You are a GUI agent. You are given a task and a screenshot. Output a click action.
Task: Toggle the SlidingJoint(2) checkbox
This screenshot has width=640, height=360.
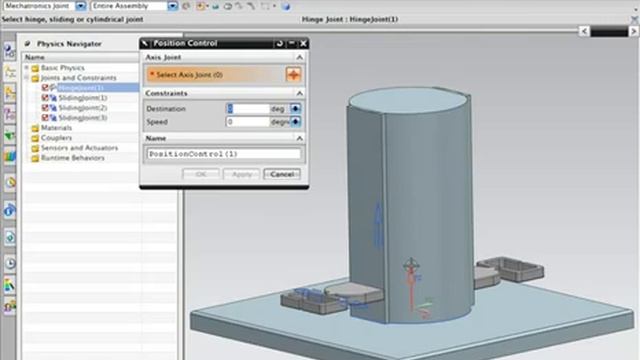tap(45, 108)
